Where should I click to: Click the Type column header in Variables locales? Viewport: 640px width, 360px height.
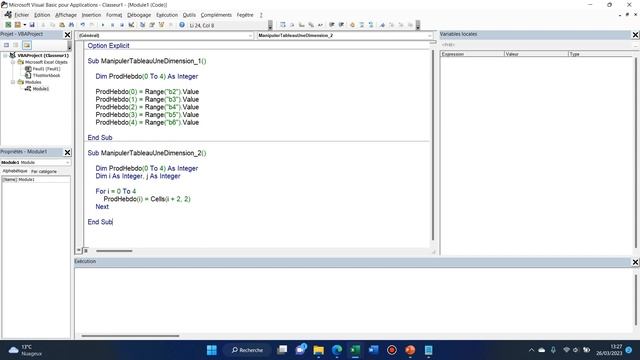[x=600, y=54]
